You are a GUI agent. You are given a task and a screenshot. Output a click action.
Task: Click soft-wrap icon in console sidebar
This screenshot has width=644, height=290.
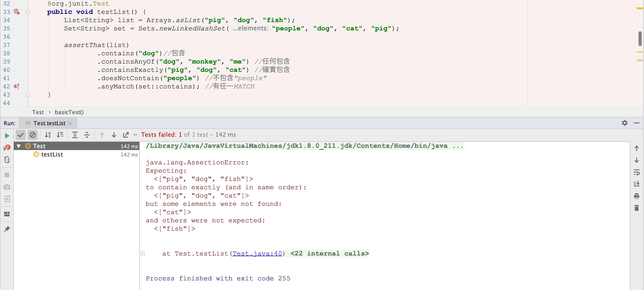coord(636,172)
